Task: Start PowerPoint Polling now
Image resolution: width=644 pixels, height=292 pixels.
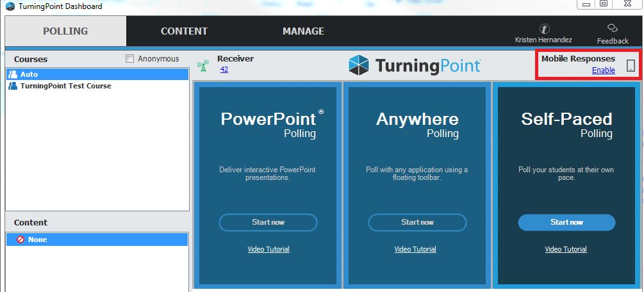Action: pos(268,222)
